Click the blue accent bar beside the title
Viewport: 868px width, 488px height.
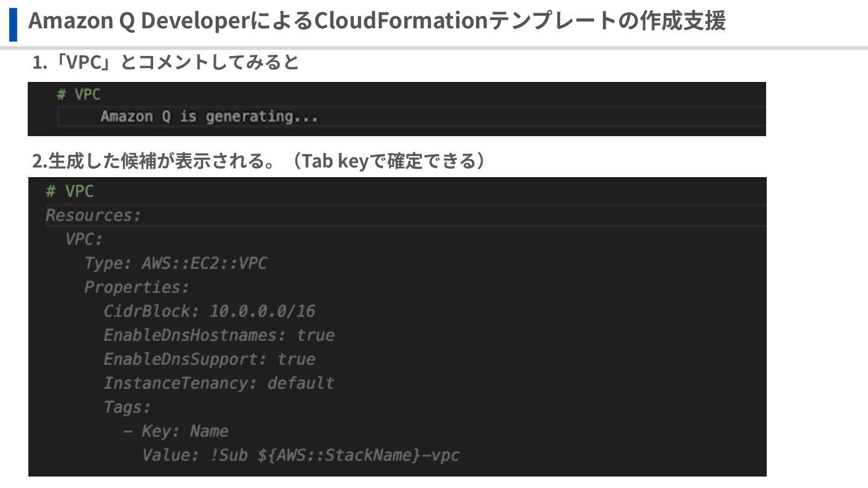[13, 23]
